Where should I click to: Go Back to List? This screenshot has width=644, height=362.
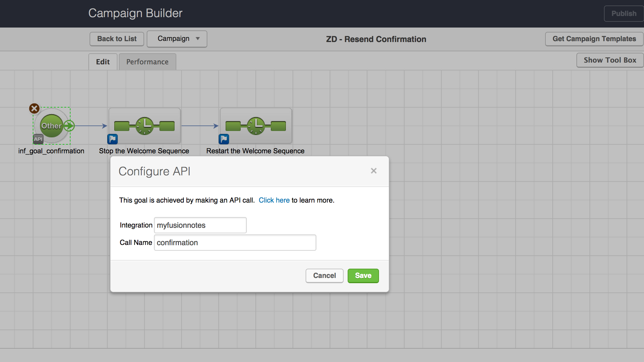click(x=117, y=39)
